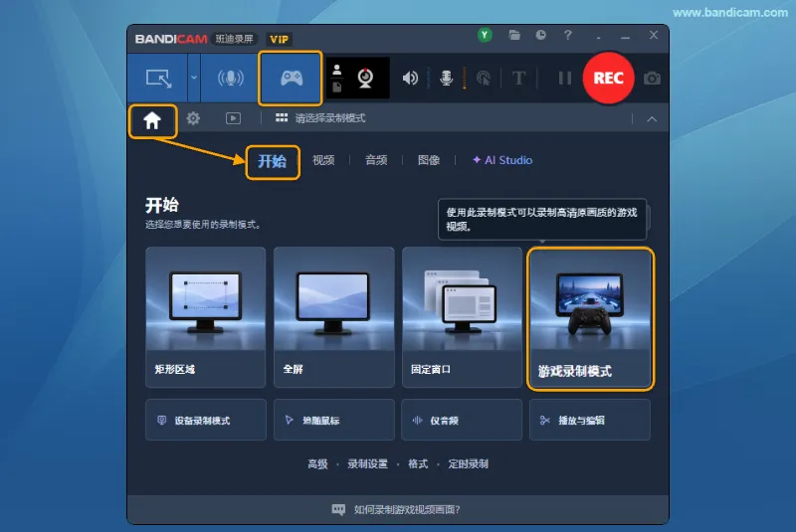
Task: Toggle the mouse click effect icon
Action: [x=483, y=79]
